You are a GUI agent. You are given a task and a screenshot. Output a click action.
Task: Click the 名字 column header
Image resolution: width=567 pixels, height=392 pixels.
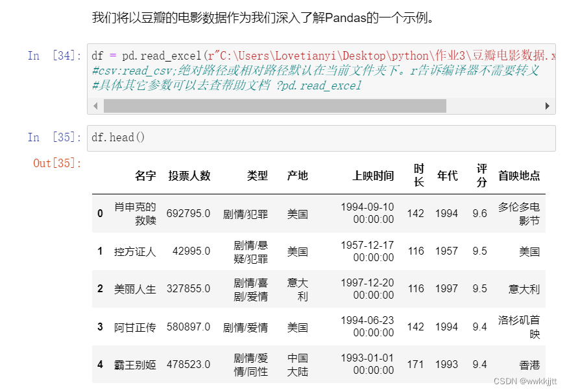(145, 176)
